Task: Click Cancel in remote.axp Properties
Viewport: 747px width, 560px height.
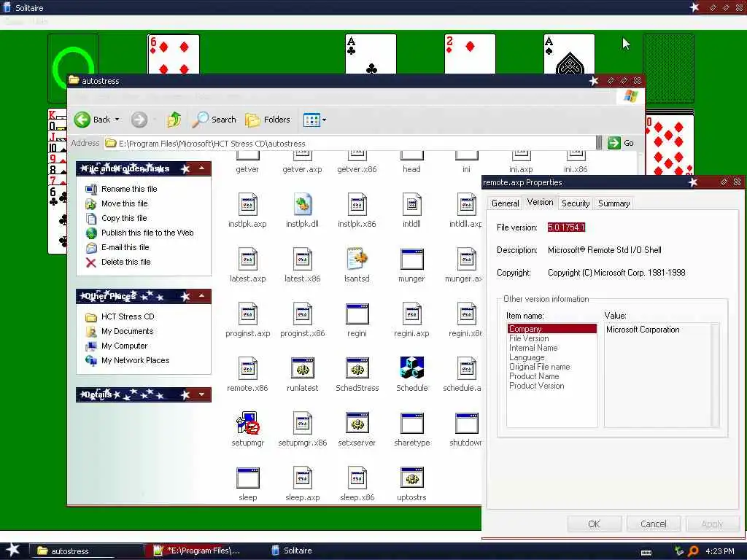Action: pyautogui.click(x=653, y=524)
